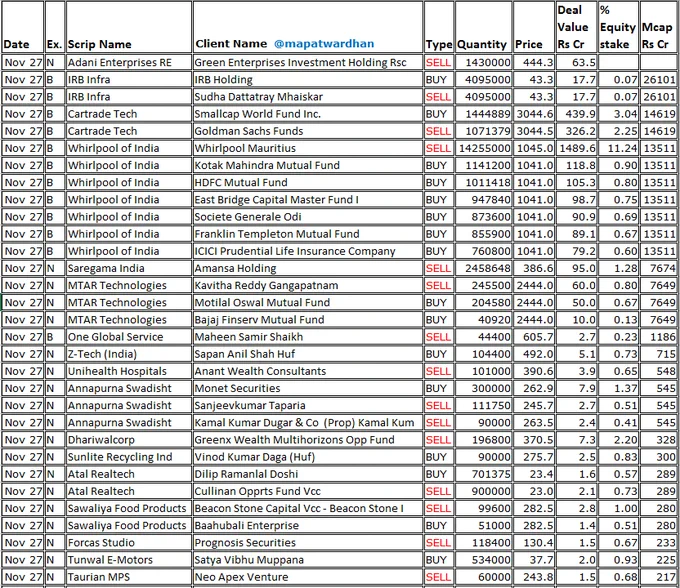The image size is (680, 588).
Task: Click the 'Mcap Rs Cr' header
Action: (659, 27)
